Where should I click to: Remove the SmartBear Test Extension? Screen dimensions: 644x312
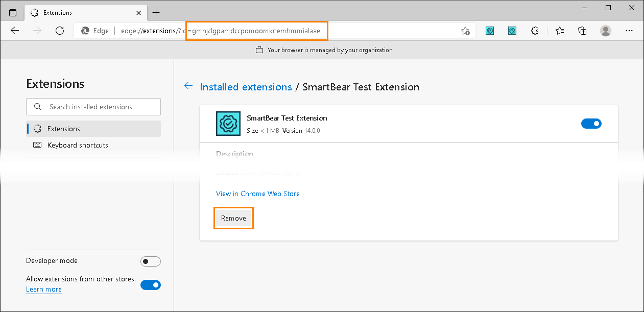tap(233, 218)
